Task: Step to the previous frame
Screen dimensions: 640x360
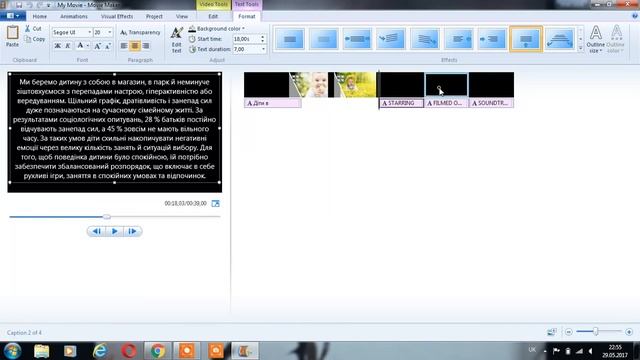Action: 96,231
